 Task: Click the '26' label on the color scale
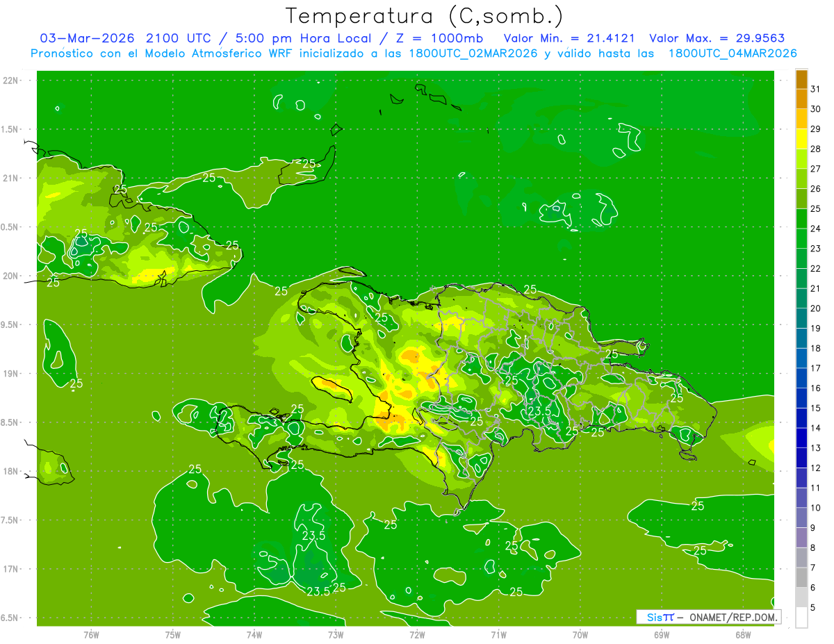coord(815,189)
